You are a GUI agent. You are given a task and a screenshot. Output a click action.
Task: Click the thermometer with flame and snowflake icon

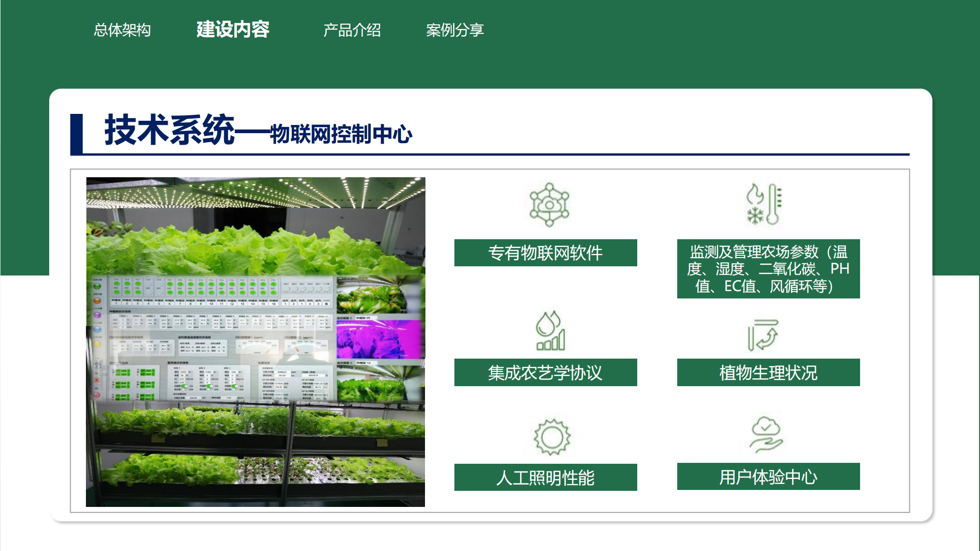765,204
